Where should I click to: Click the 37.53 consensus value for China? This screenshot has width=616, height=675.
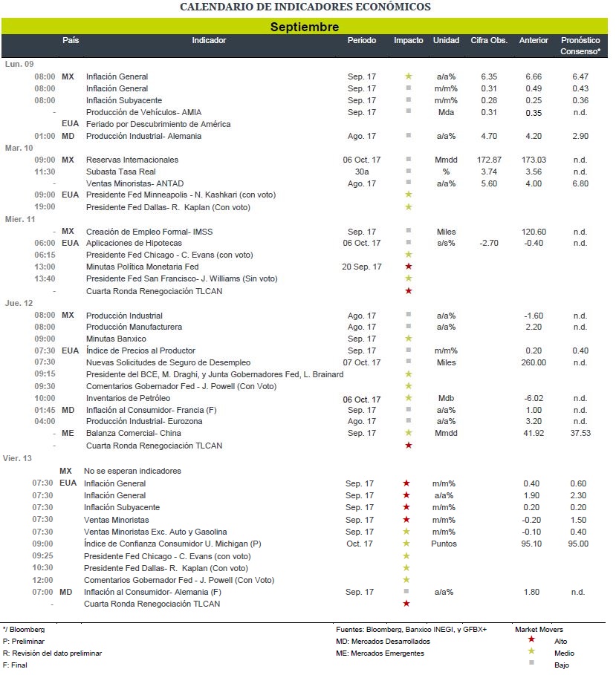(580, 433)
